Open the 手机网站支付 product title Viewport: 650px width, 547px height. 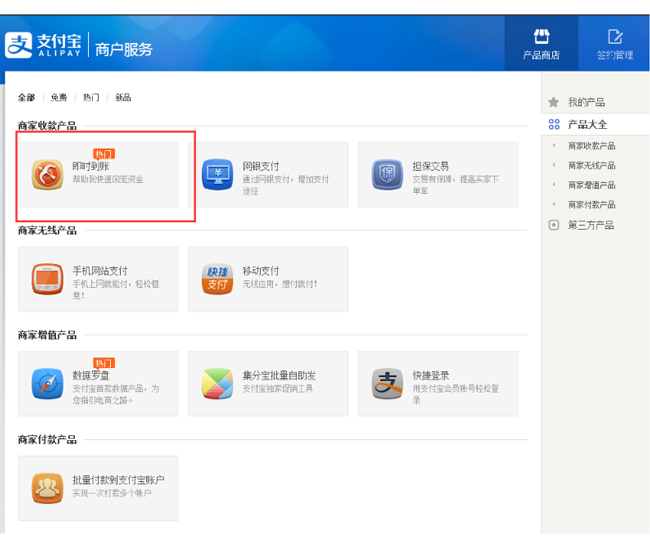coord(100,271)
